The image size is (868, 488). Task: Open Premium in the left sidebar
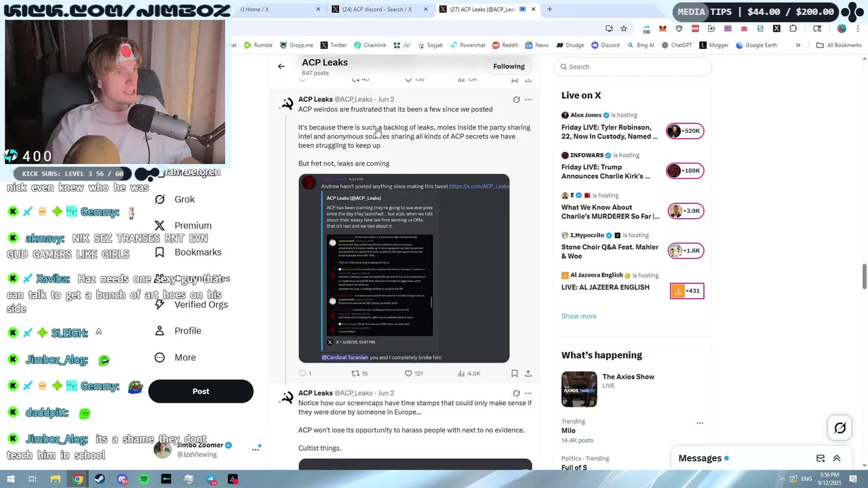[183, 226]
